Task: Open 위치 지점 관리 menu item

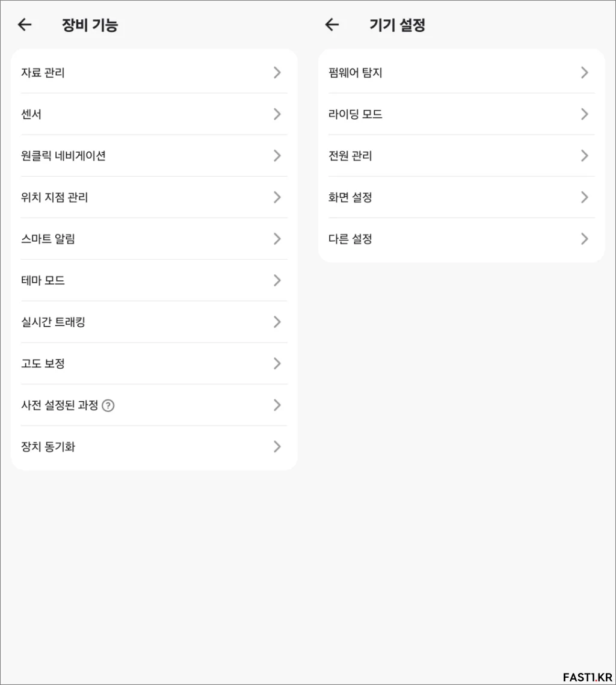Action: point(154,197)
